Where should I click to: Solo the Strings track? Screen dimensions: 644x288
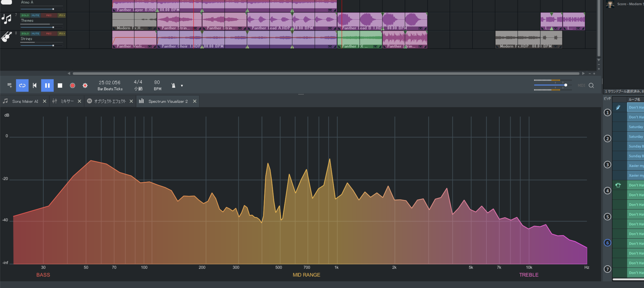[x=25, y=33]
